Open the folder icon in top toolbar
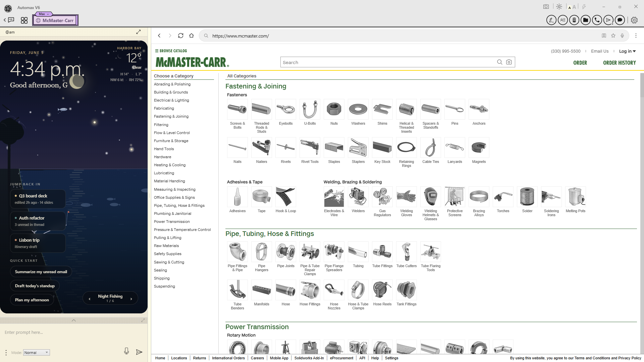Screen dimensions: 644x362 click(586, 20)
